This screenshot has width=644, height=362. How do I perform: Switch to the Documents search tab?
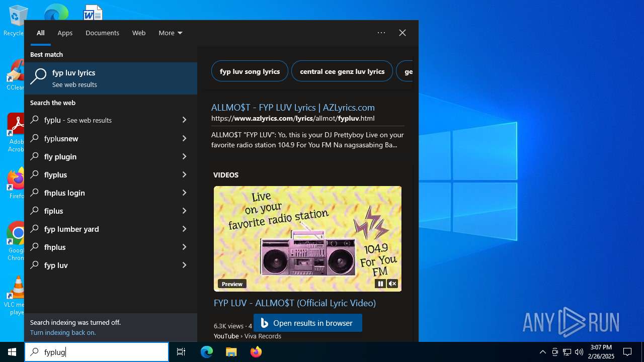pos(102,33)
